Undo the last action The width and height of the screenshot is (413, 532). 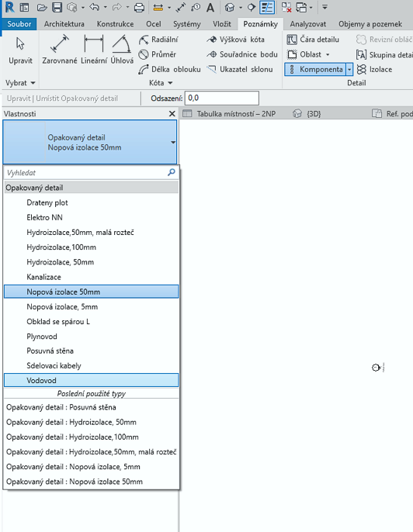[94, 7]
